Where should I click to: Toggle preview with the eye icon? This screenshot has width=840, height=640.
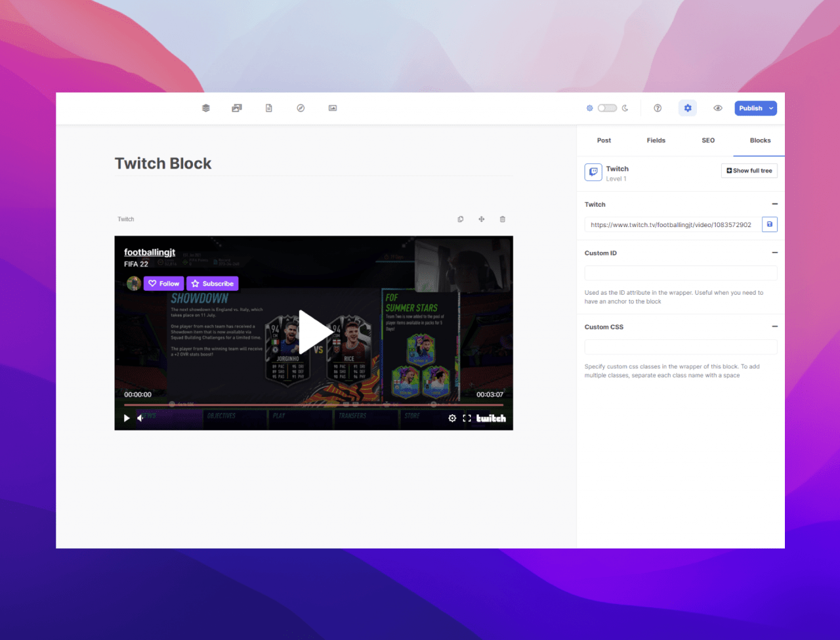718,108
